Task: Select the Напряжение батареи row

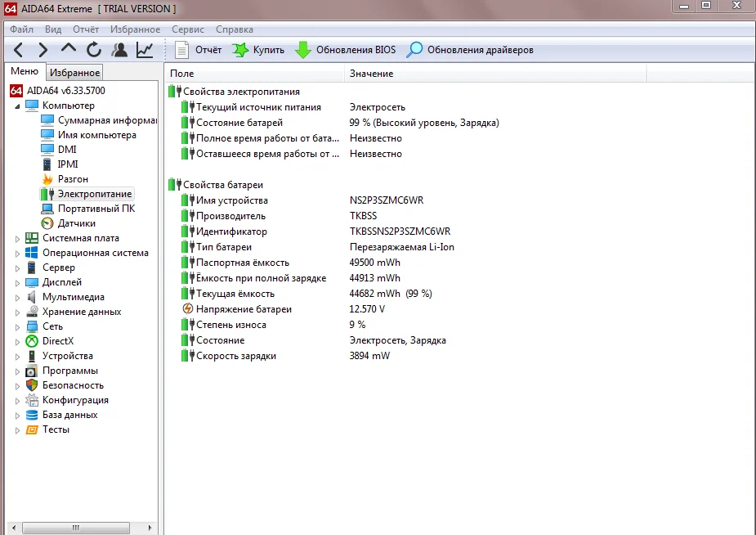Action: (284, 309)
